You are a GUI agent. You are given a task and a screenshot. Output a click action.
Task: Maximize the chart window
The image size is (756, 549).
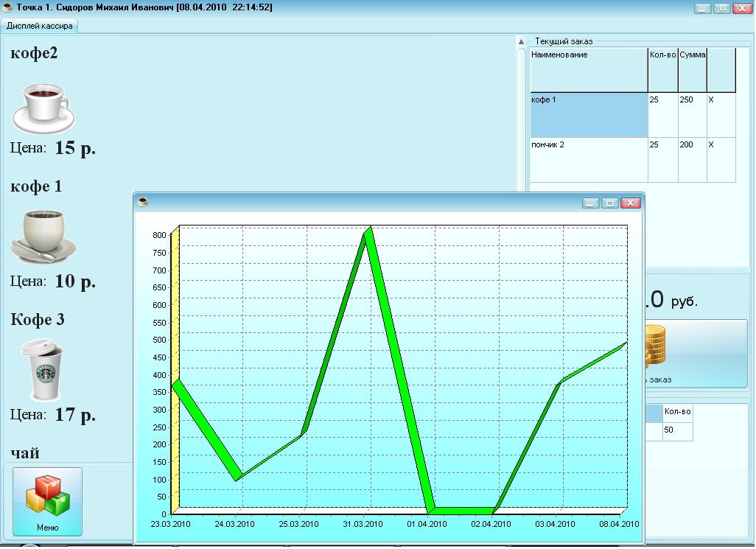pos(610,203)
